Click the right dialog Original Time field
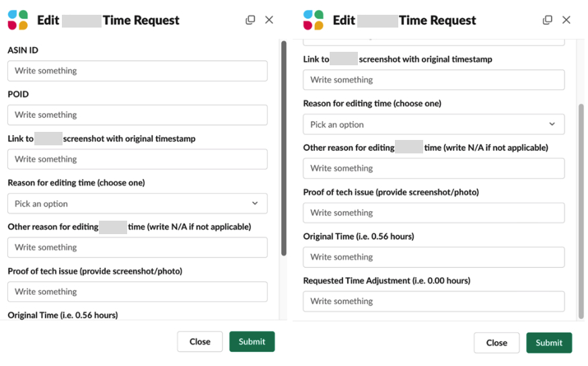Image resolution: width=588 pixels, height=366 pixels. click(433, 257)
